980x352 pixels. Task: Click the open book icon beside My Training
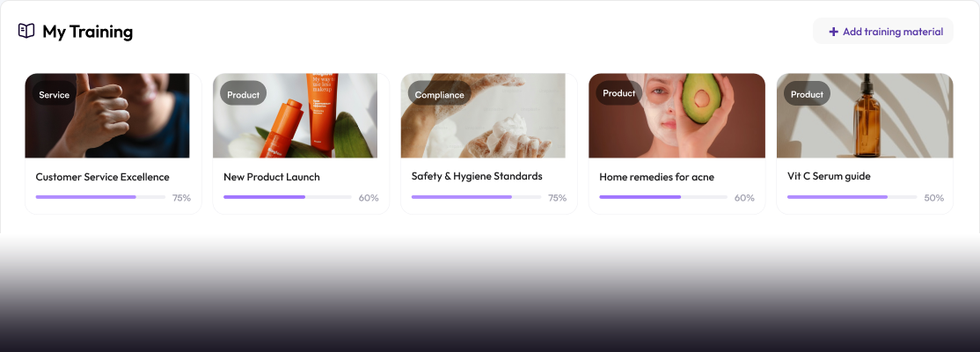pos(26,31)
